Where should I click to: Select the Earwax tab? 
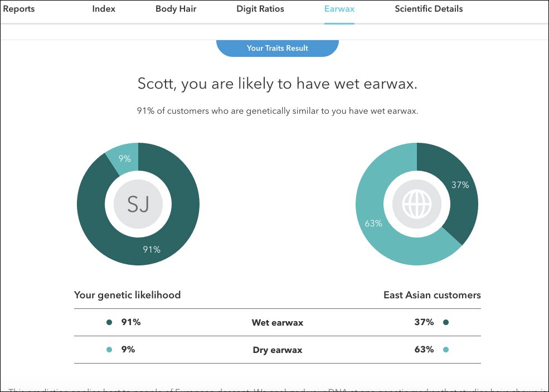[x=339, y=9]
